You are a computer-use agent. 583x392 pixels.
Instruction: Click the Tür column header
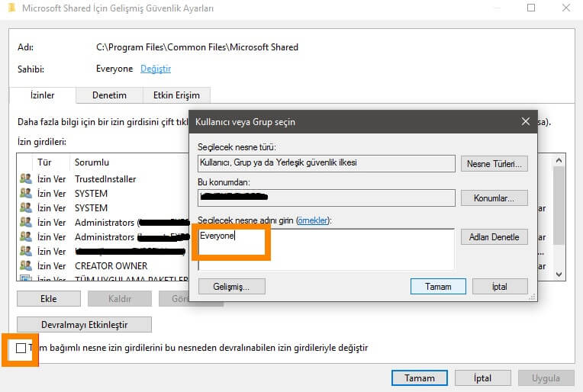point(43,162)
